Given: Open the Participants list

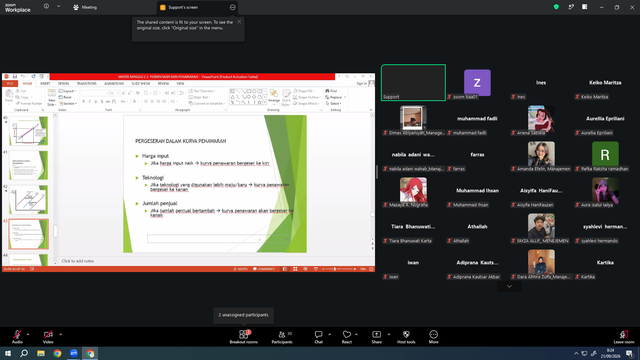Looking at the screenshot, I should (x=282, y=336).
